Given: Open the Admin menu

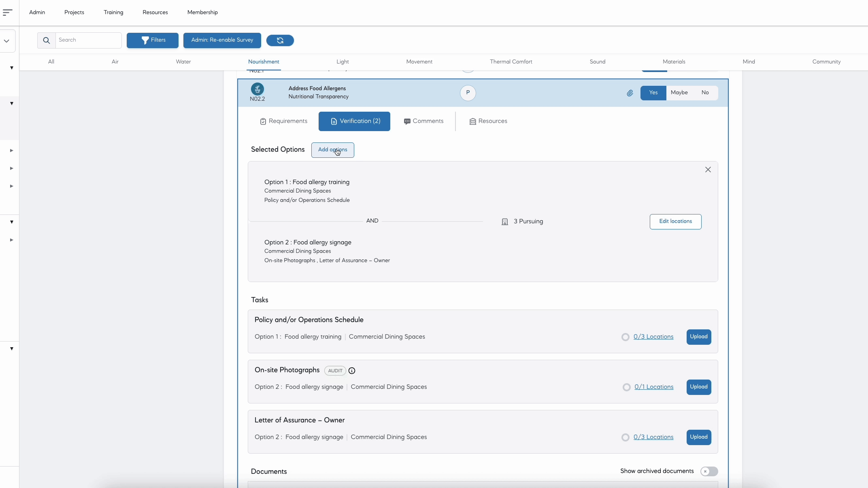Looking at the screenshot, I should (37, 13).
